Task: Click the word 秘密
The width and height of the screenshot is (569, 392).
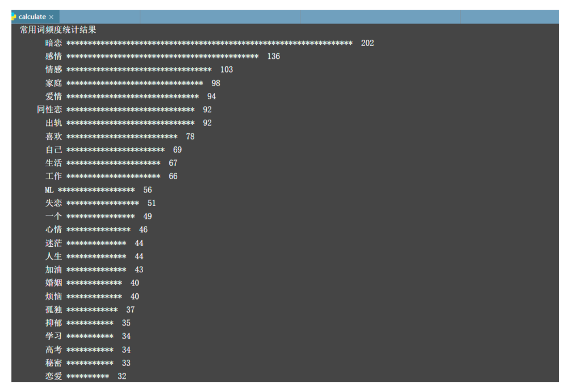Action: pyautogui.click(x=54, y=363)
